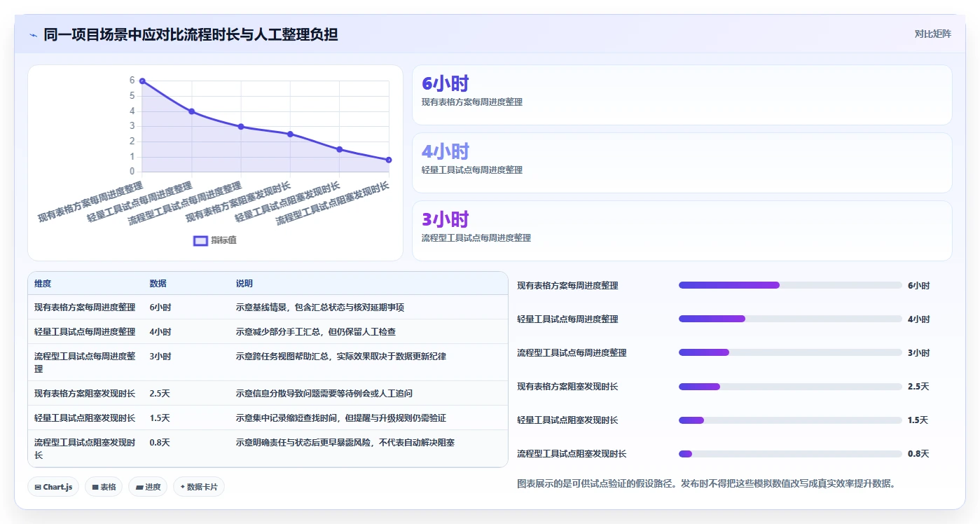The image size is (980, 524).
Task: Click table cell 流程型工具试点阻塞发现时长
Action: 85,448
